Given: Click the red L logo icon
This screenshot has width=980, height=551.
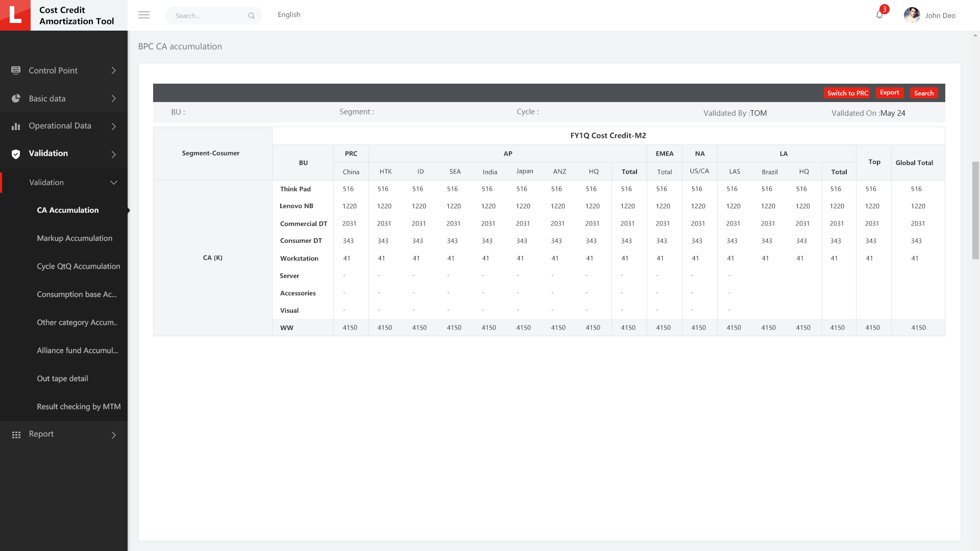Looking at the screenshot, I should tap(15, 15).
